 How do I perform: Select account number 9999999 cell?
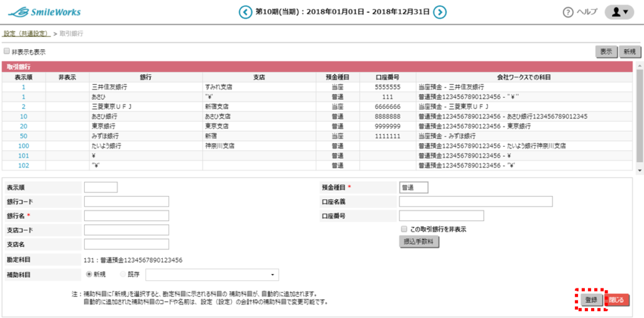pos(387,126)
